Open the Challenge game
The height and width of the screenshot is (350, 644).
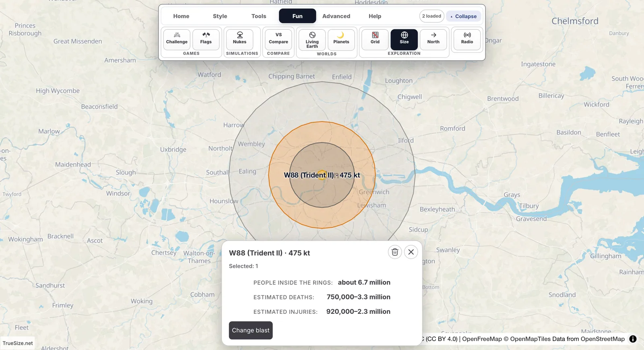coord(177,39)
